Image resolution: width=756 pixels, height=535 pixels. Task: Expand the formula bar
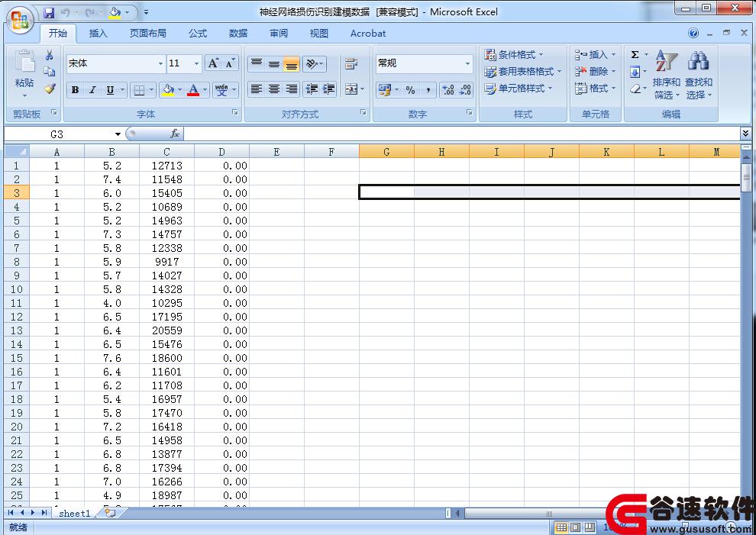click(x=745, y=134)
